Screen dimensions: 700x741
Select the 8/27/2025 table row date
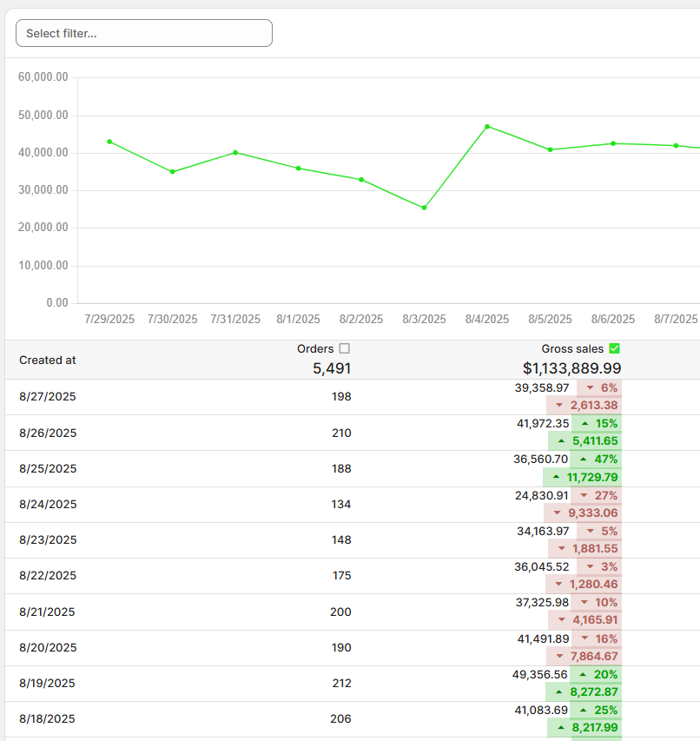click(48, 397)
